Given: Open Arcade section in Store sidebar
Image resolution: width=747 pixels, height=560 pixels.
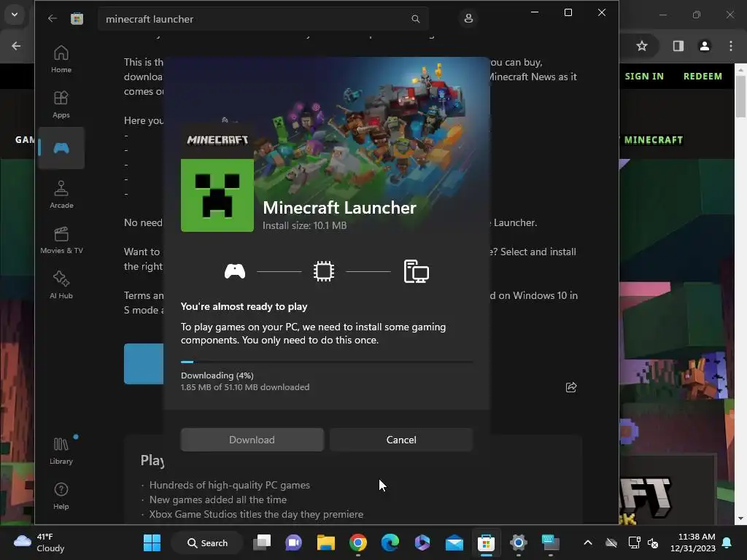Looking at the screenshot, I should point(61,194).
